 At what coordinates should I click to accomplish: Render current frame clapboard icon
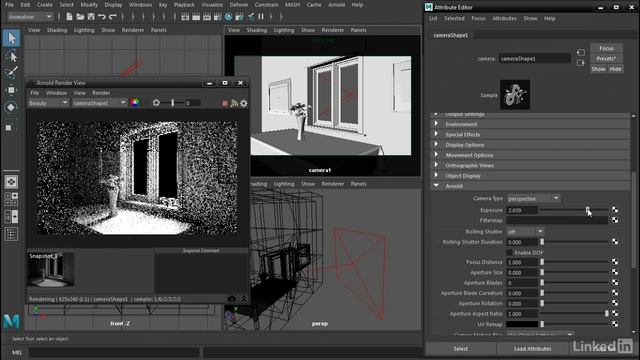click(196, 17)
